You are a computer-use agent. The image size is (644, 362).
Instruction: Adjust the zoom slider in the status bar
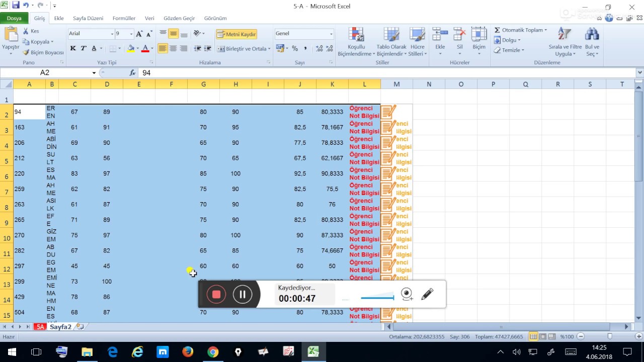click(x=609, y=336)
